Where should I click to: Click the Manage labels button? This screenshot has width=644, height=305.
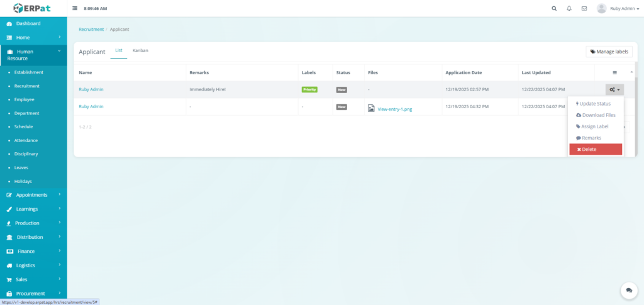[x=609, y=52]
